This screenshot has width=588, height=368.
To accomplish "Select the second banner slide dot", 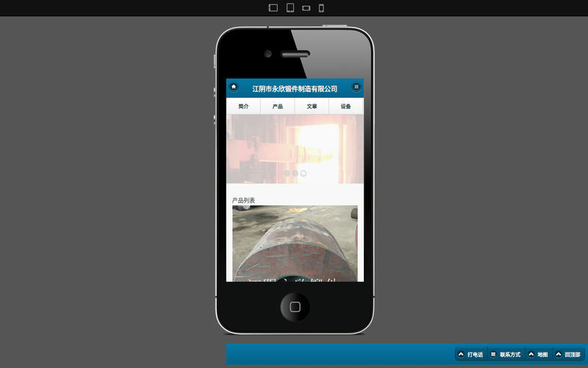I will [x=295, y=174].
